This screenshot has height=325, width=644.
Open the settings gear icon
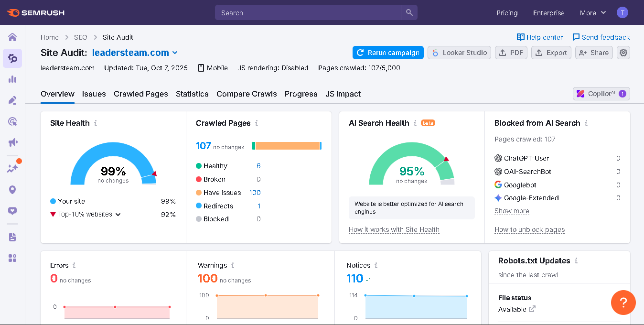click(623, 53)
